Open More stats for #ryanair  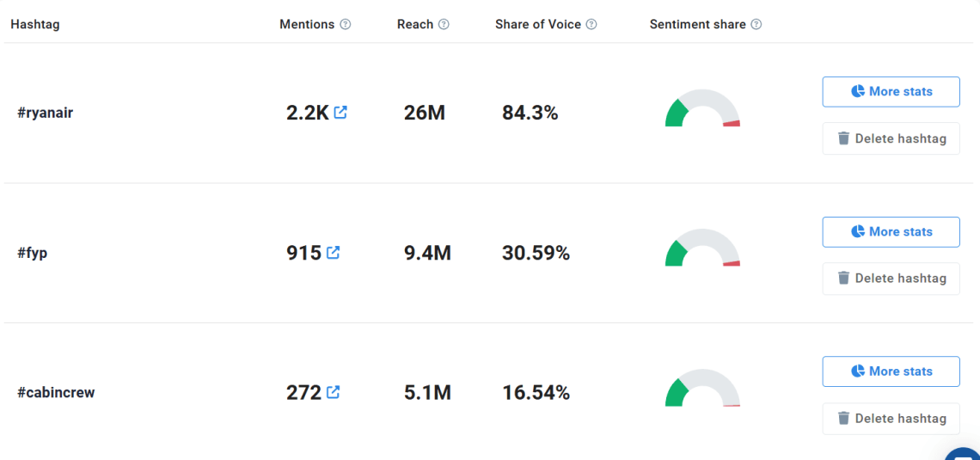tap(891, 92)
